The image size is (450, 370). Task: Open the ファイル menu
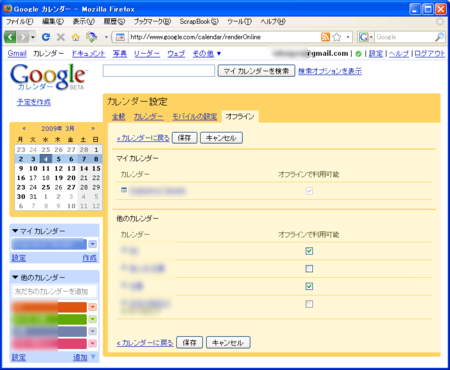20,22
